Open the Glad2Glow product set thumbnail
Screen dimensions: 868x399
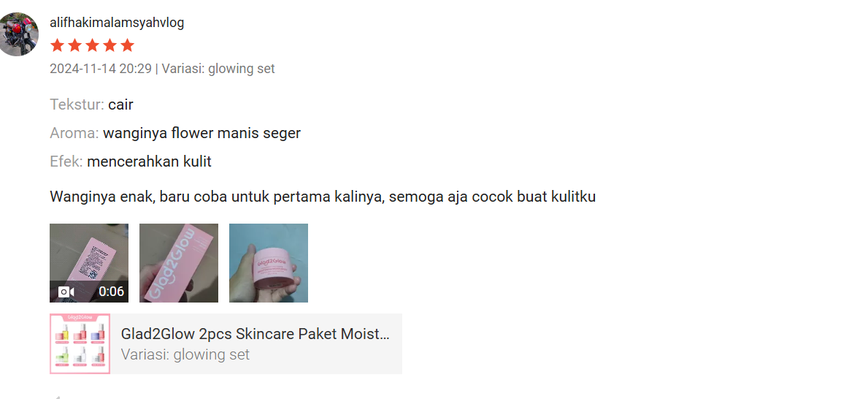point(80,344)
